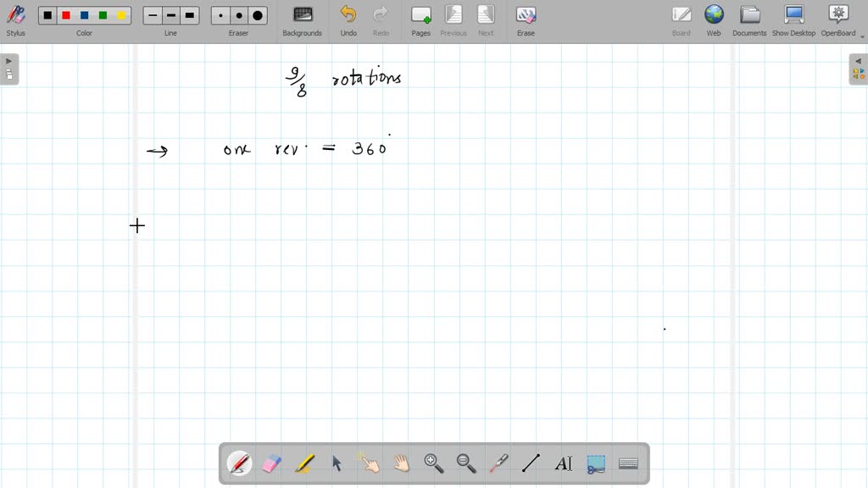Open the Pages manager
This screenshot has height=488, width=868.
(420, 19)
